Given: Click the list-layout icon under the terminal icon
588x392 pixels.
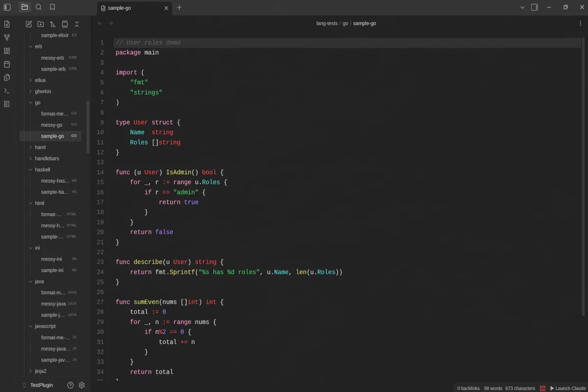Looking at the screenshot, I should tap(7, 104).
